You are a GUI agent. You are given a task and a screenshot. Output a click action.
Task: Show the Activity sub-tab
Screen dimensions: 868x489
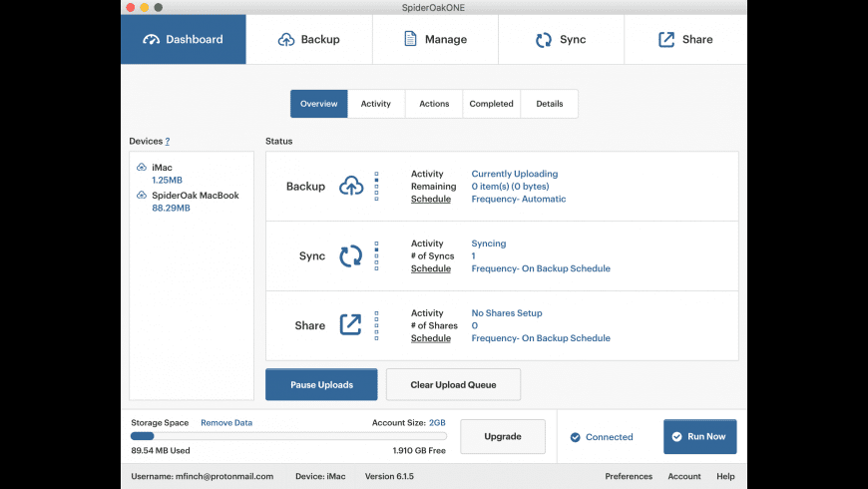(376, 104)
